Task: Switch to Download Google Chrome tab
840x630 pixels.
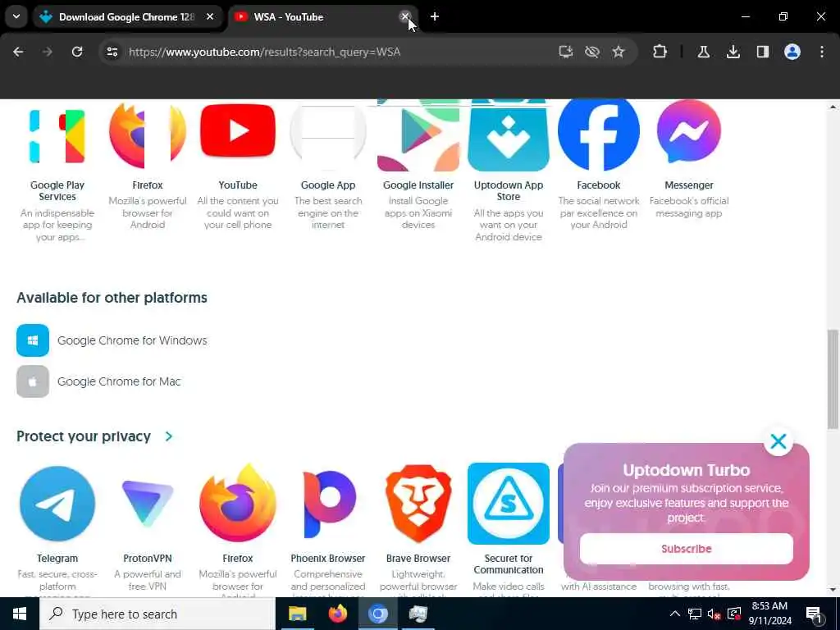Action: (126, 17)
